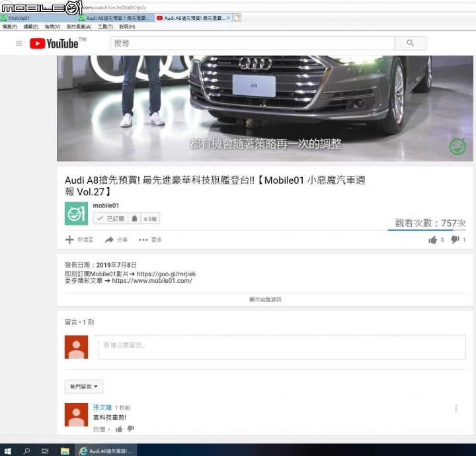This screenshot has height=456, width=476.
Task: Open commenter 張文龍 profile name
Action: click(102, 408)
